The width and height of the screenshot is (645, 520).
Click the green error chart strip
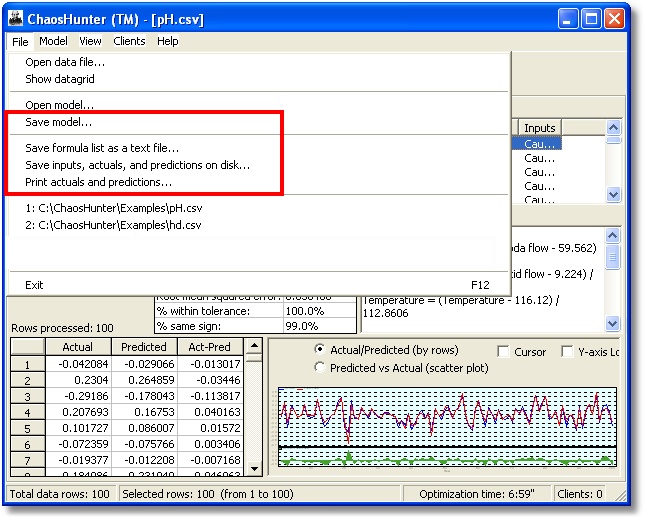coord(448,457)
